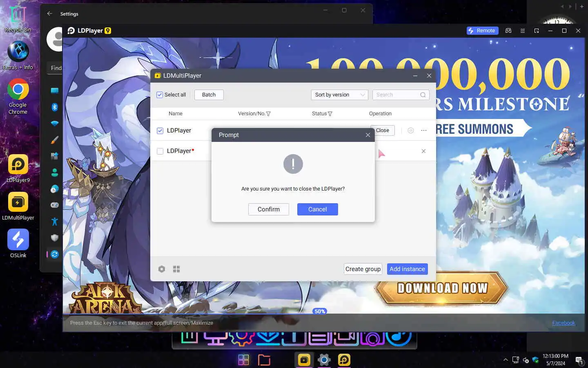This screenshot has width=588, height=368.
Task: Open the Windows Start button
Action: (x=243, y=360)
